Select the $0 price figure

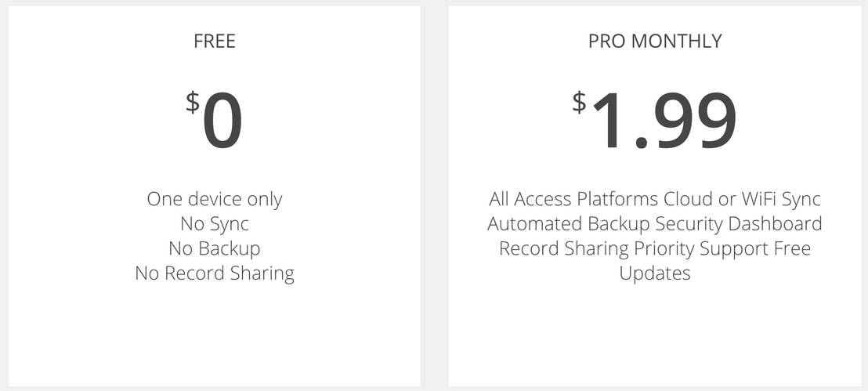coord(222,122)
